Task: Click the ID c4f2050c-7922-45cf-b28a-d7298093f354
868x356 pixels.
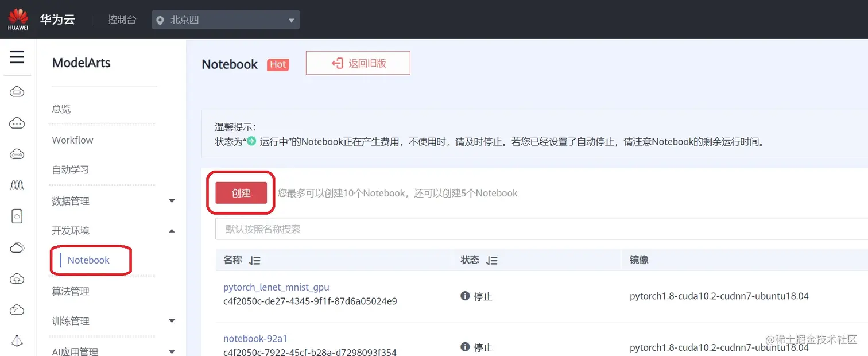Action: coord(310,351)
